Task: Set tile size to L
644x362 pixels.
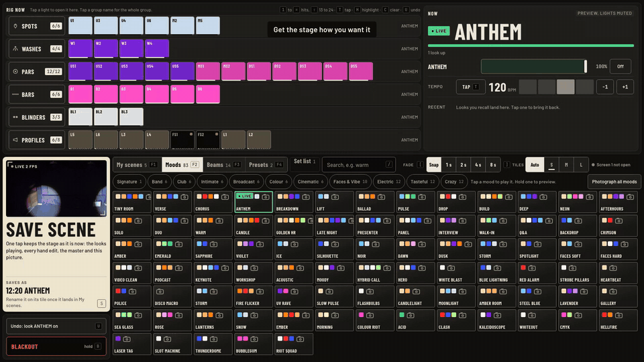Action: [581, 165]
